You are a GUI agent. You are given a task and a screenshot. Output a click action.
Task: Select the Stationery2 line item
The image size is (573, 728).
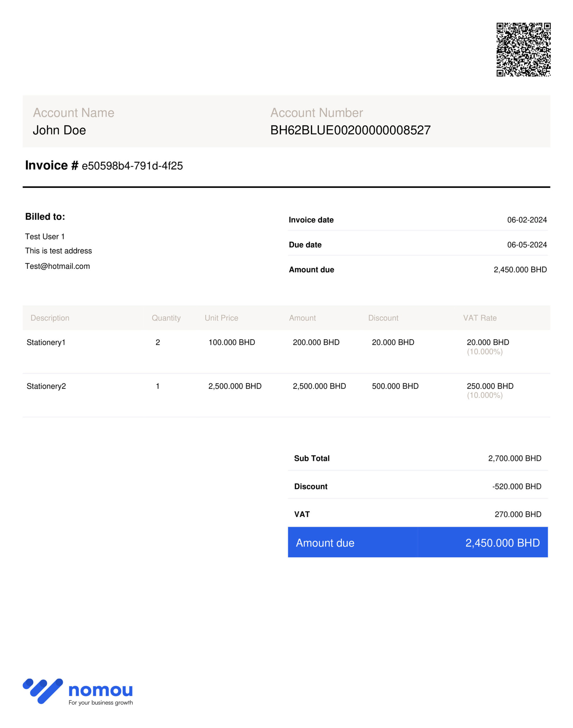click(46, 386)
